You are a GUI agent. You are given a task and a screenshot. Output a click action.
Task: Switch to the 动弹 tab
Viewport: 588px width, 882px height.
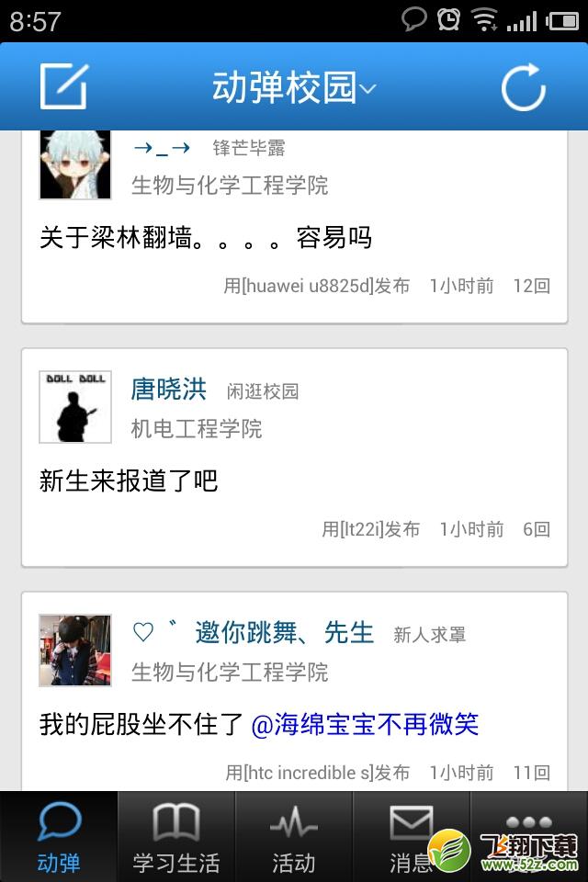pyautogui.click(x=59, y=836)
